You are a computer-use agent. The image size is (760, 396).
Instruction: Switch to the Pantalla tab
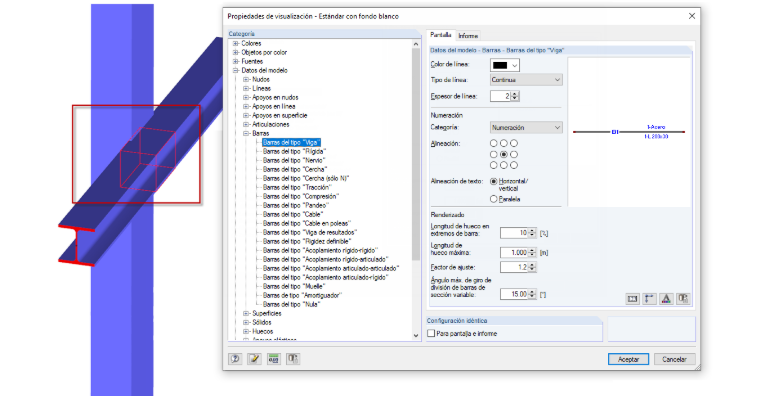click(x=441, y=35)
